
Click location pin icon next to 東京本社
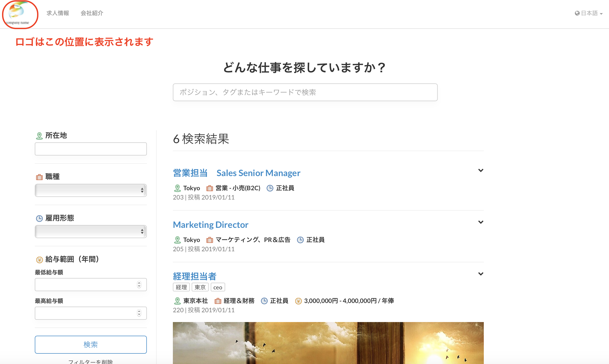point(177,301)
